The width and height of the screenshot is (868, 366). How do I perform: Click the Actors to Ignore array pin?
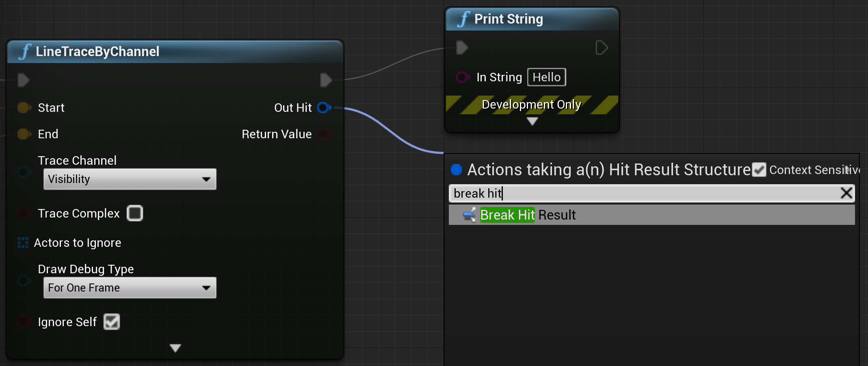pyautogui.click(x=23, y=243)
